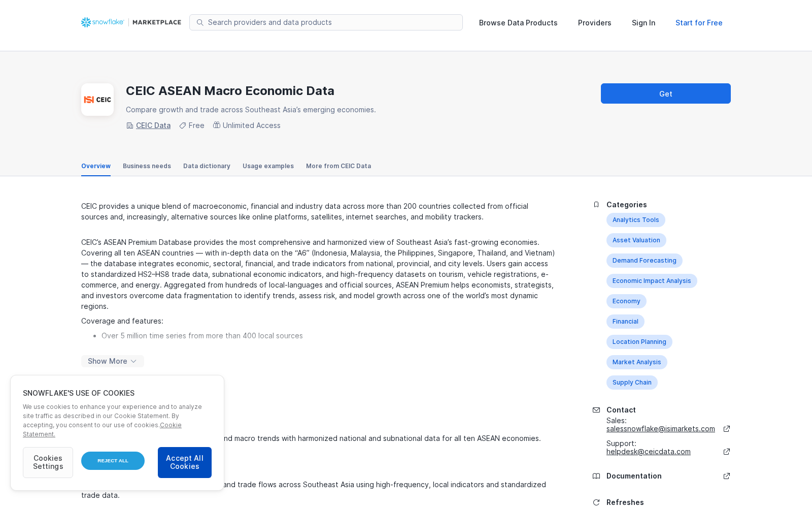The image size is (812, 508).
Task: Click the Contact heading
Action: (621, 410)
